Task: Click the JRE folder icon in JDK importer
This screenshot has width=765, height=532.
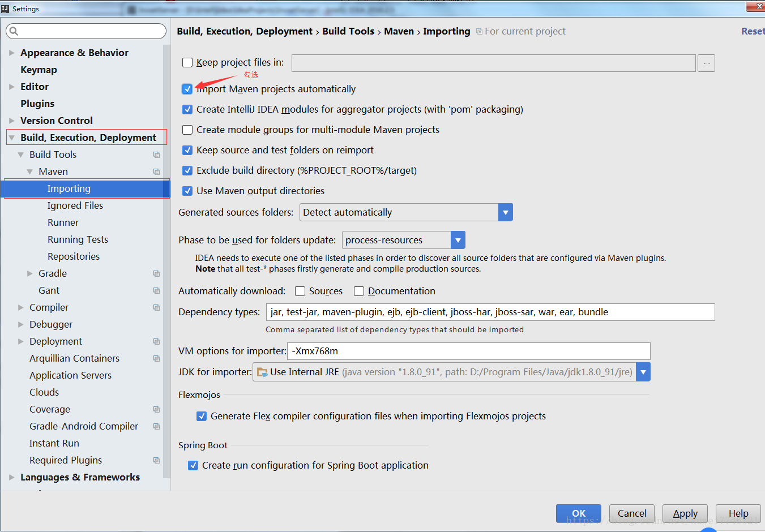Action: 262,372
